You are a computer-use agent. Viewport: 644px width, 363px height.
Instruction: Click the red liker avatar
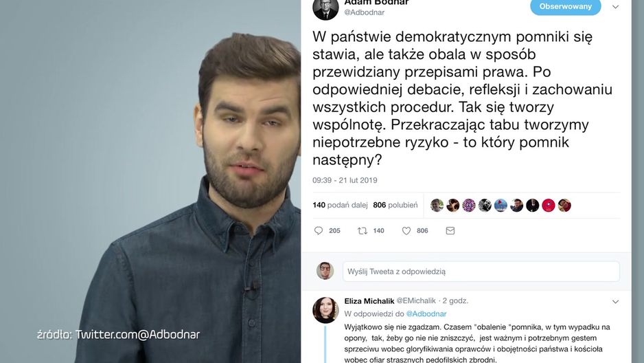(x=549, y=205)
